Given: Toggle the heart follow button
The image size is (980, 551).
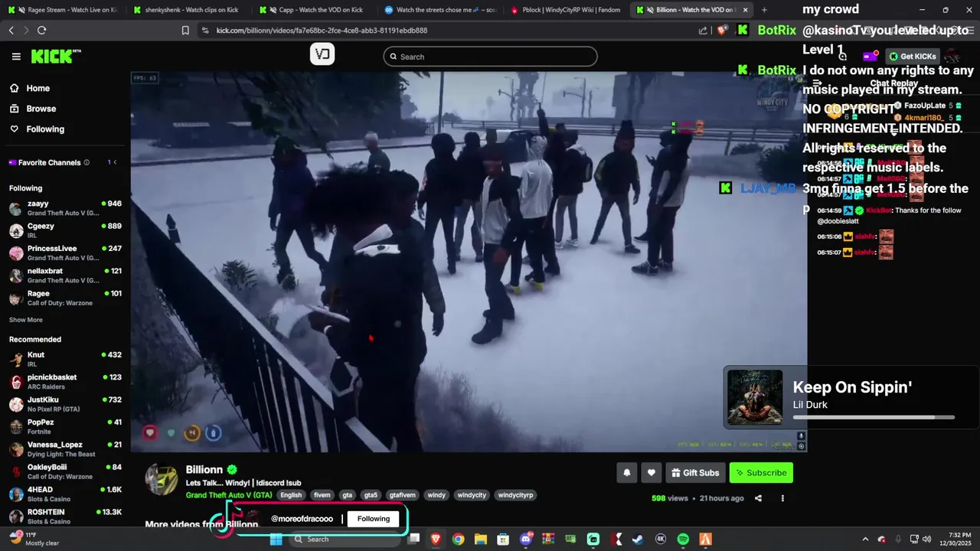Looking at the screenshot, I should tap(651, 473).
